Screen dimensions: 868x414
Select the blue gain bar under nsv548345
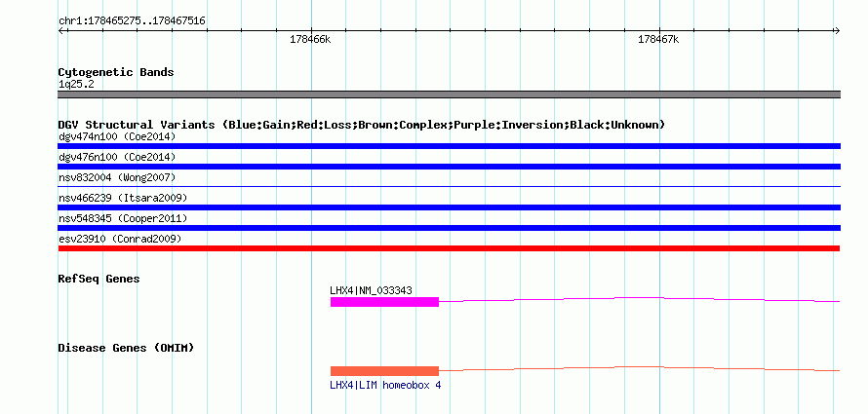pyautogui.click(x=449, y=228)
